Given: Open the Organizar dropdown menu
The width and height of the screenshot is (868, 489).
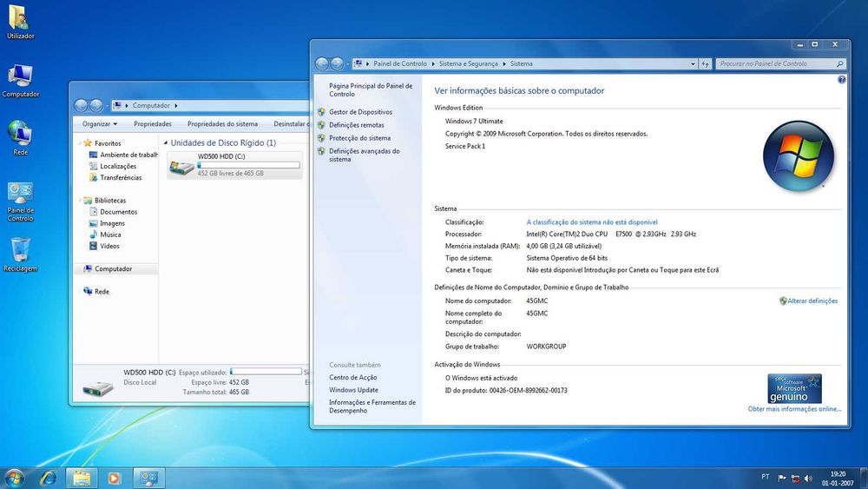Looking at the screenshot, I should (99, 124).
